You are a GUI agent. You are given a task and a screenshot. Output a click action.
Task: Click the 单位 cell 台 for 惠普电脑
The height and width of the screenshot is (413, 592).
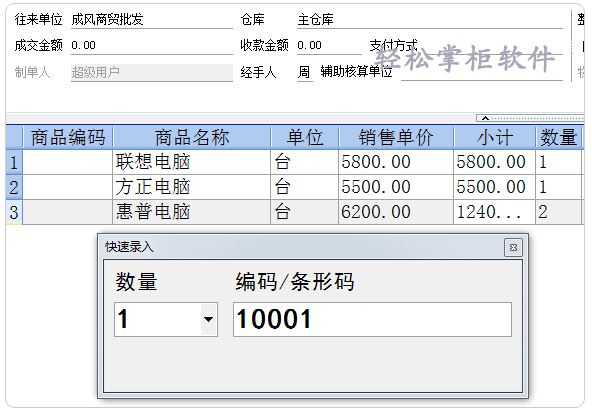pos(305,212)
